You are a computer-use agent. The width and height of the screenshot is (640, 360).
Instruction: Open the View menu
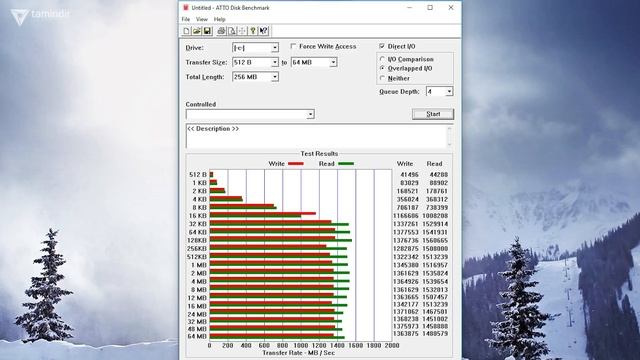click(202, 19)
